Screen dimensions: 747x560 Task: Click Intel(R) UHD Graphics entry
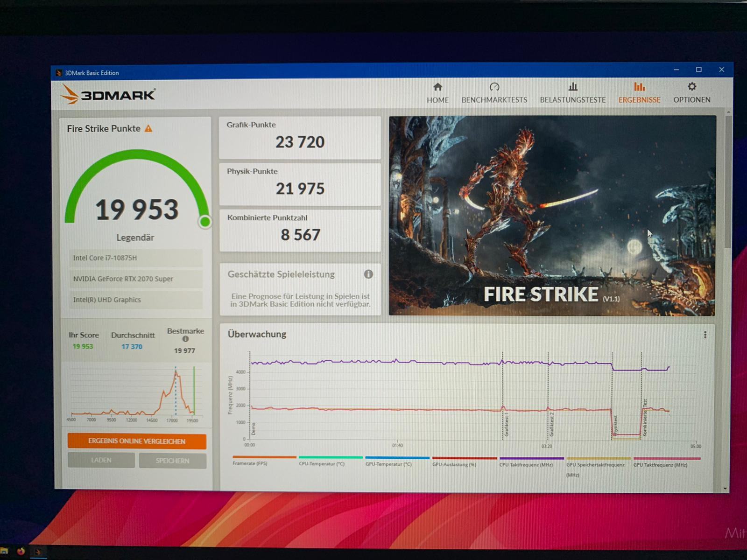click(x=136, y=300)
